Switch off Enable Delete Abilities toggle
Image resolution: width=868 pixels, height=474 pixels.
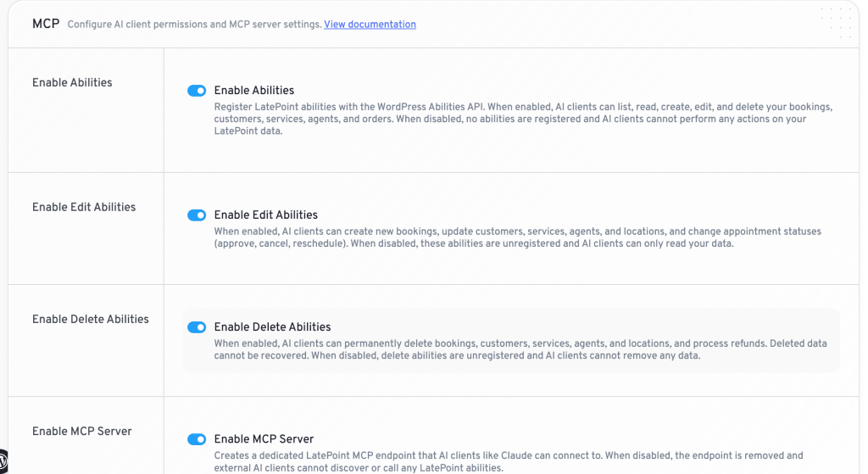(197, 327)
